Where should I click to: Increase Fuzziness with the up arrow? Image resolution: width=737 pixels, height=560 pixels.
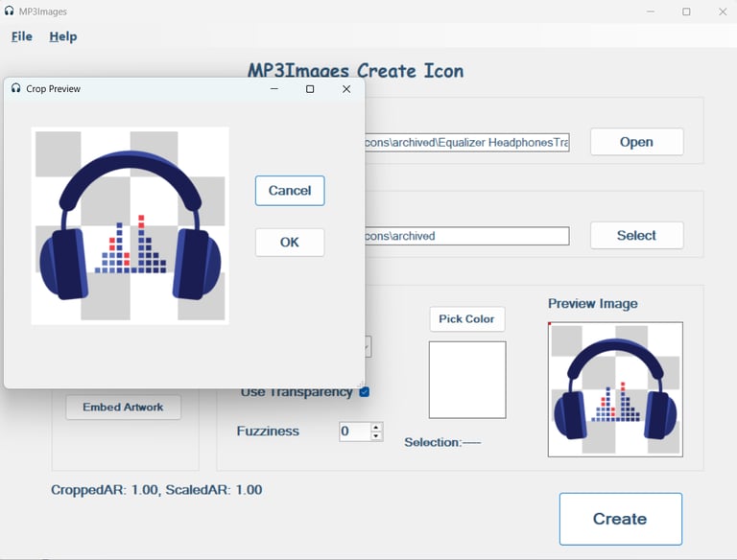[376, 427]
